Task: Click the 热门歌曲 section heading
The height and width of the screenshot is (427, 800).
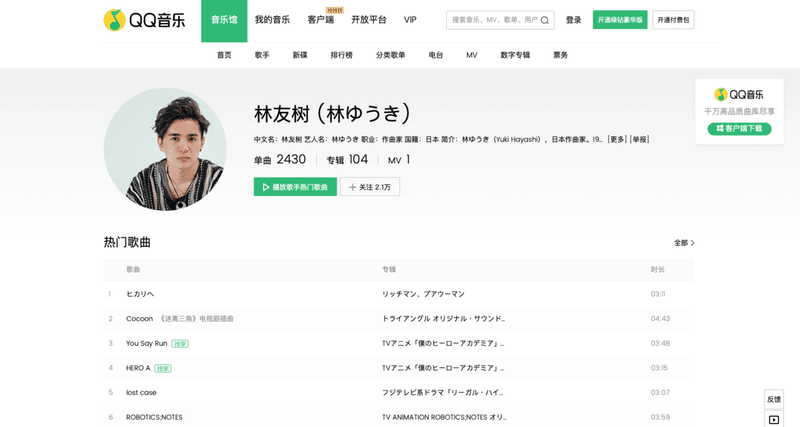Action: click(127, 242)
